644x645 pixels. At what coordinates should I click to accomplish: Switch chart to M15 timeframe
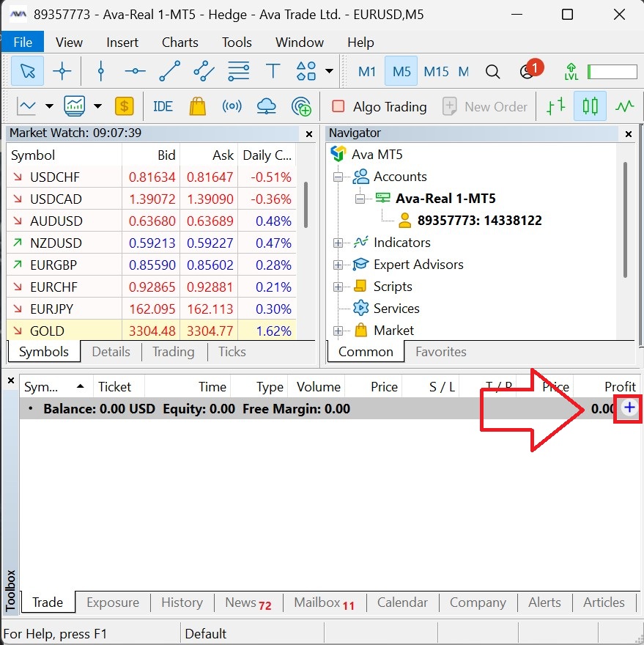tap(436, 72)
